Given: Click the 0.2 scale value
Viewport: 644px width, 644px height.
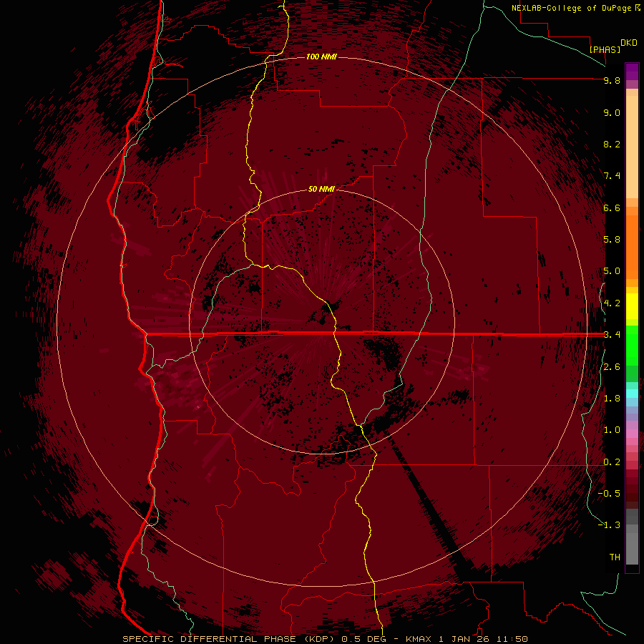Looking at the screenshot, I should (612, 462).
